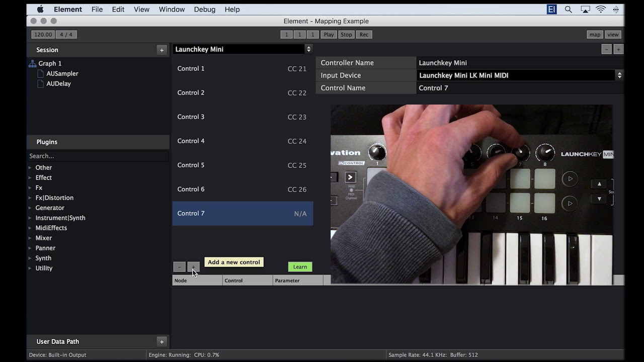
Task: Click the Fx category label
Action: (x=39, y=188)
